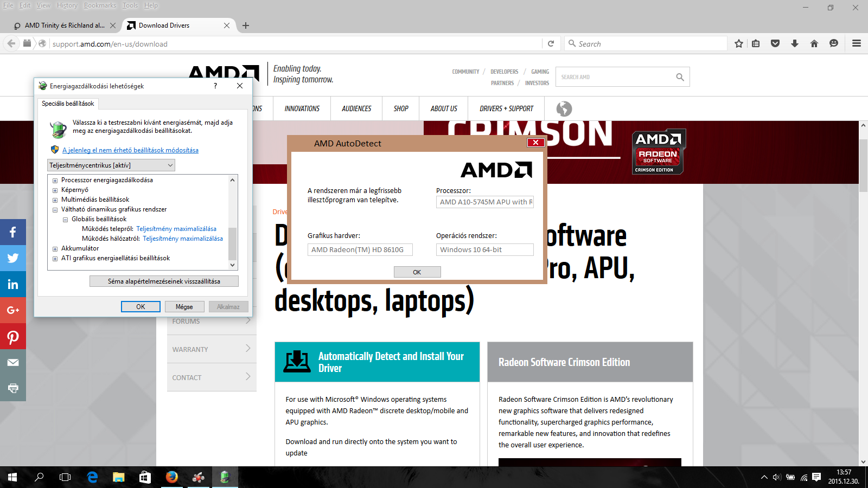Open Firefox bookmarks list icon
The width and height of the screenshot is (868, 488).
(756, 43)
